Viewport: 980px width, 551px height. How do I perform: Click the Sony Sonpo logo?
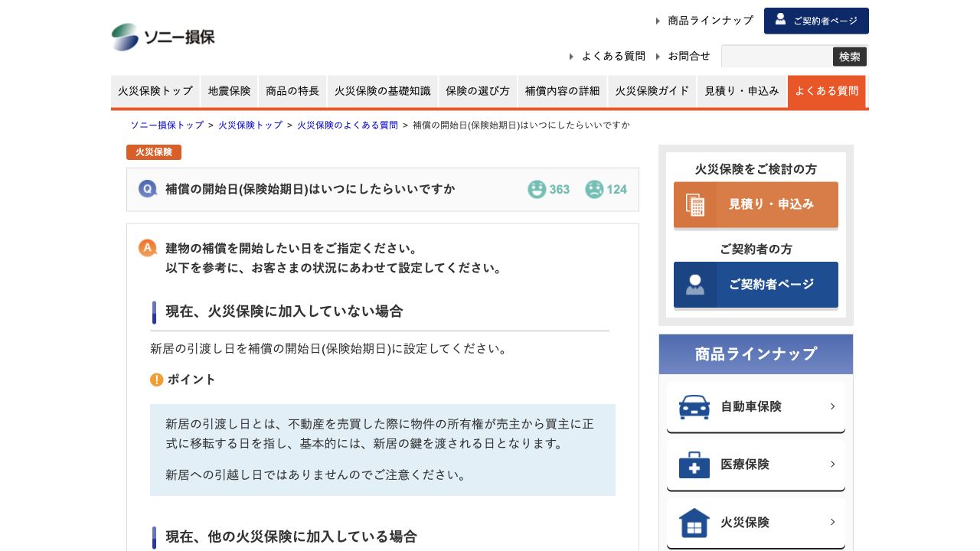tap(163, 37)
